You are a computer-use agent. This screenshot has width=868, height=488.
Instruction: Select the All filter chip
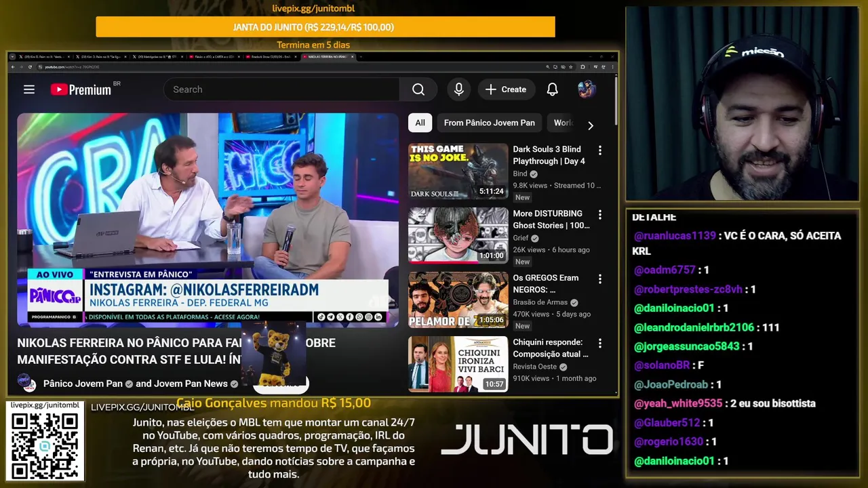pyautogui.click(x=420, y=123)
